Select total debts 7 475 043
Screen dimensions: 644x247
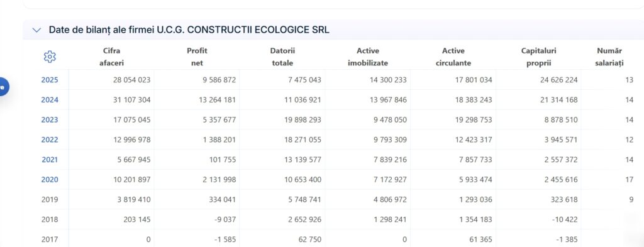click(305, 80)
